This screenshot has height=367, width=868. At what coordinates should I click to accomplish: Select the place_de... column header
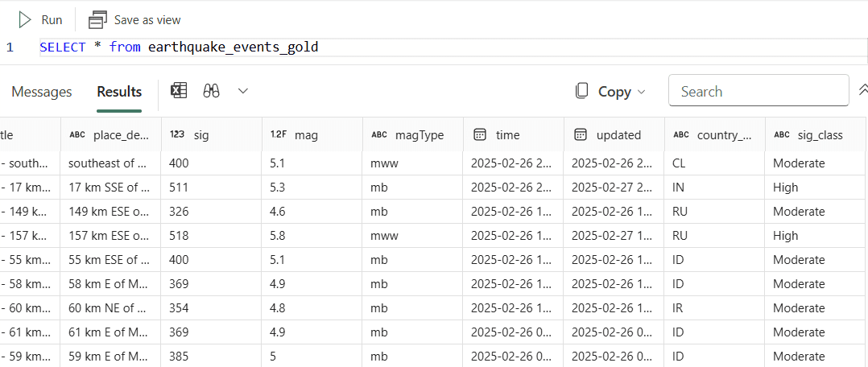click(111, 134)
